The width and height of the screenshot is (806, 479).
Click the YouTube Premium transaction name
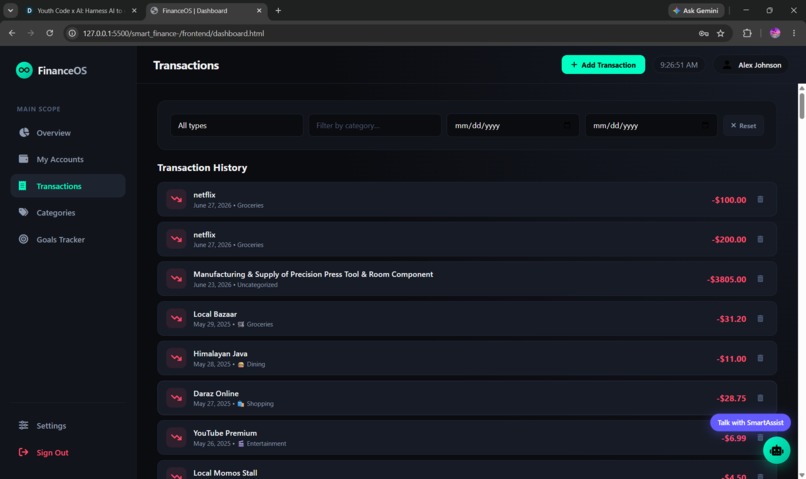(x=225, y=433)
